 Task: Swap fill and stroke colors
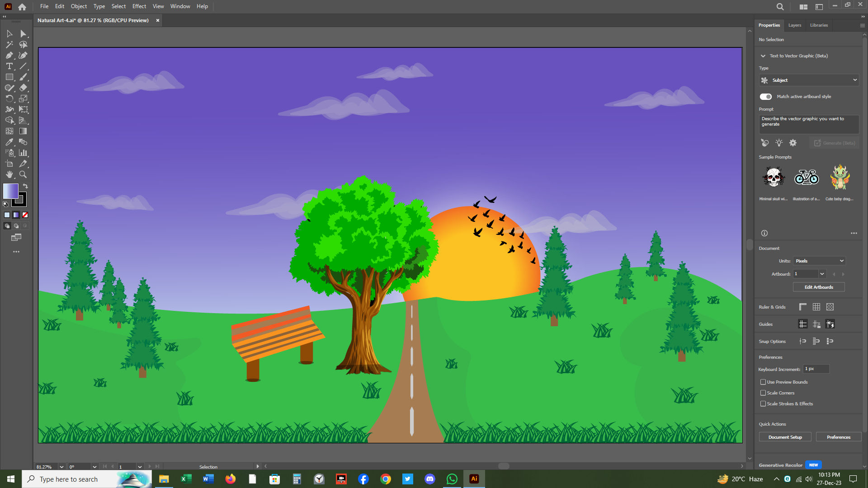click(25, 186)
